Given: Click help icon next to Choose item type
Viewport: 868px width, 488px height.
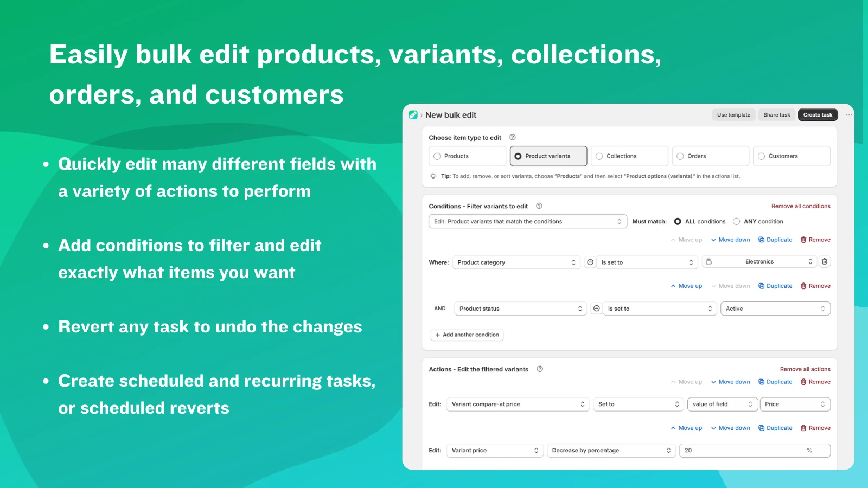Looking at the screenshot, I should pos(513,137).
